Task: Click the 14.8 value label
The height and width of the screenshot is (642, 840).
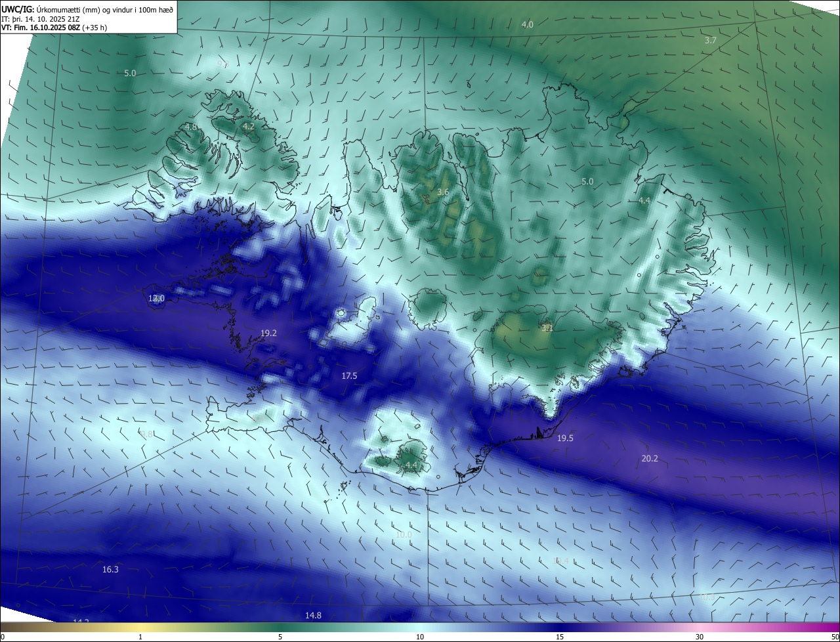Action: 313,615
